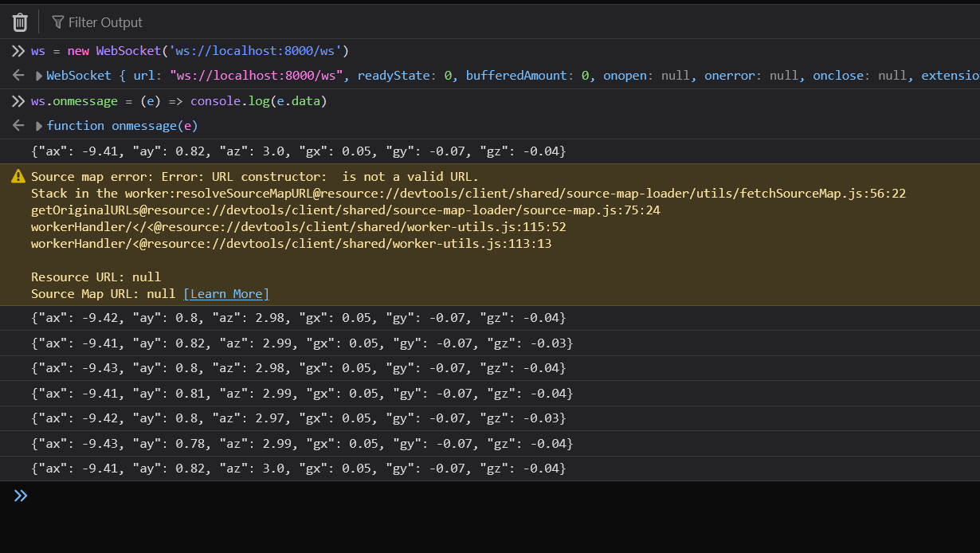Click the blue console input prompt chevron
The width and height of the screenshot is (980, 553).
pos(21,496)
